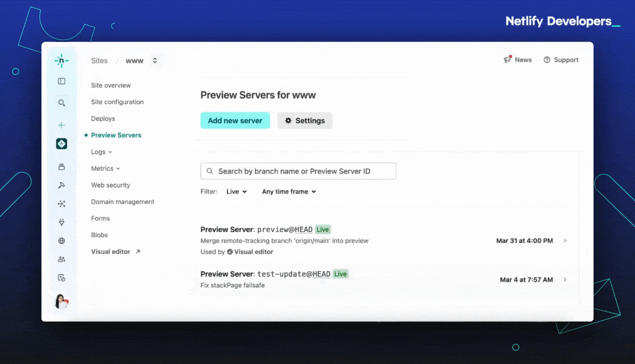
Task: Open Preview Servers Settings button
Action: (305, 120)
